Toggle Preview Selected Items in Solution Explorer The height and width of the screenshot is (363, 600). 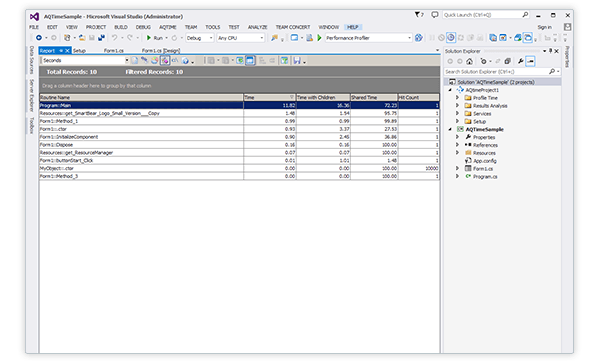pyautogui.click(x=530, y=61)
